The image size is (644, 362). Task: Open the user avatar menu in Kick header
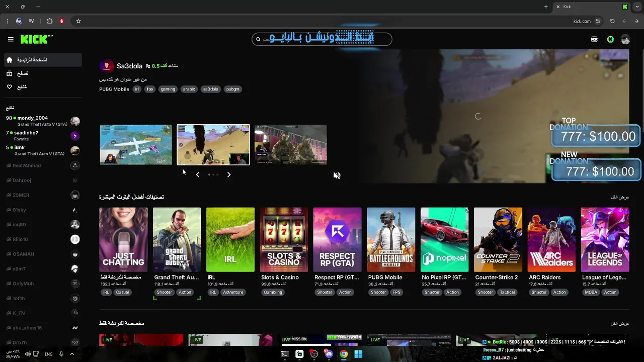pyautogui.click(x=625, y=39)
